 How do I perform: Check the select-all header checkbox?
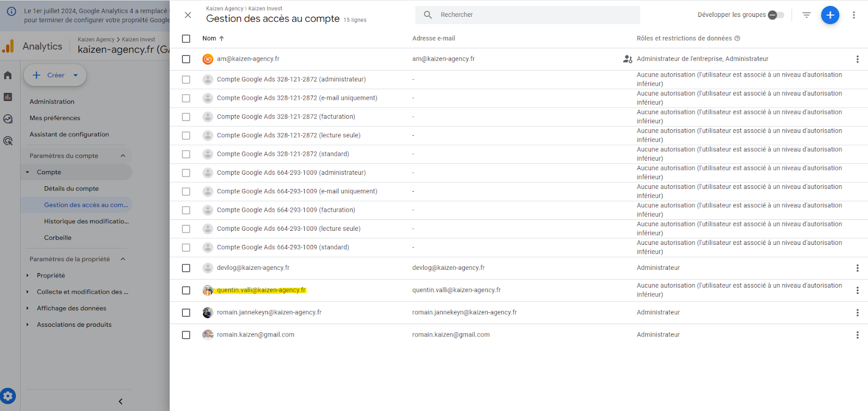tap(186, 39)
